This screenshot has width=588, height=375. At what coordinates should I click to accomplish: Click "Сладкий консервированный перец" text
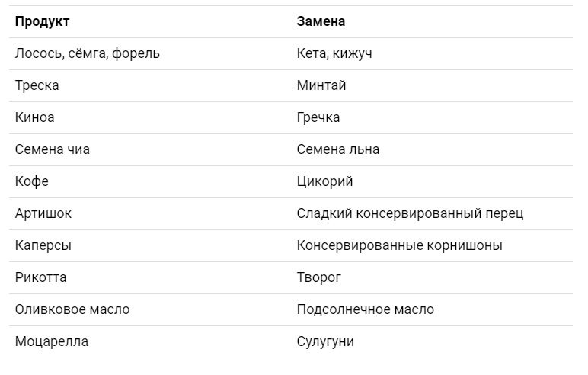410,213
